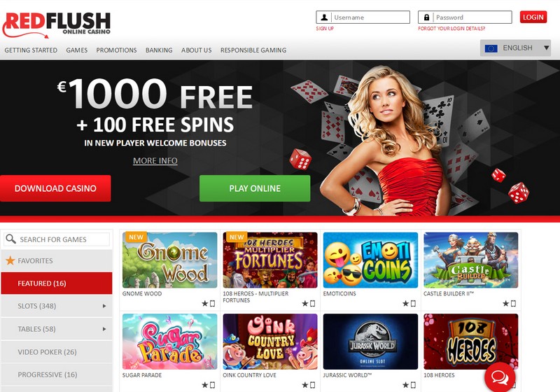Screen dimensions: 560x392
Task: Favorite Gnome Wood with its star icon
Action: [x=204, y=304]
